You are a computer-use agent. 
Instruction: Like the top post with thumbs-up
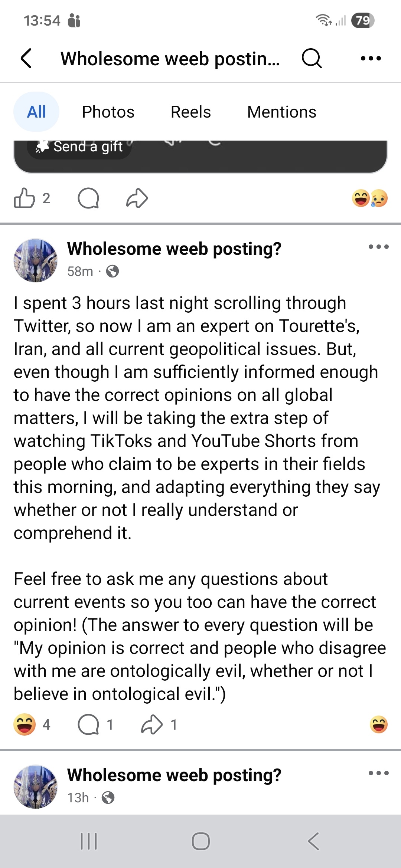(x=25, y=198)
